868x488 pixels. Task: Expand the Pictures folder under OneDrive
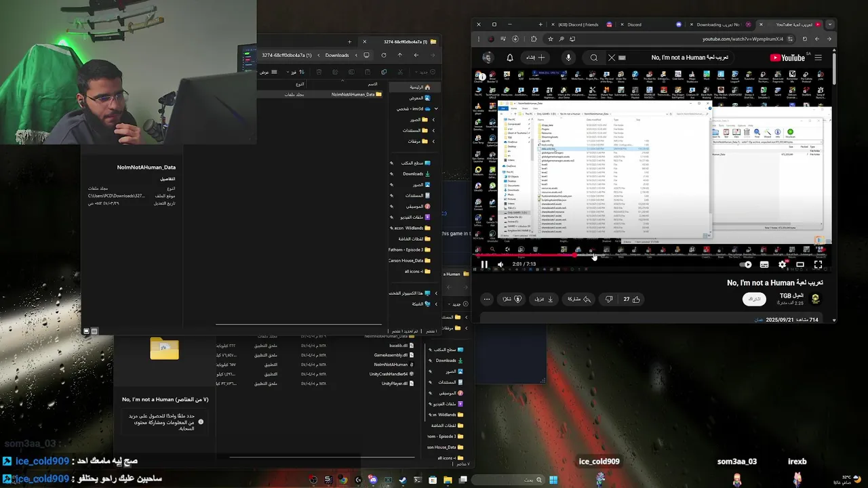(x=433, y=119)
